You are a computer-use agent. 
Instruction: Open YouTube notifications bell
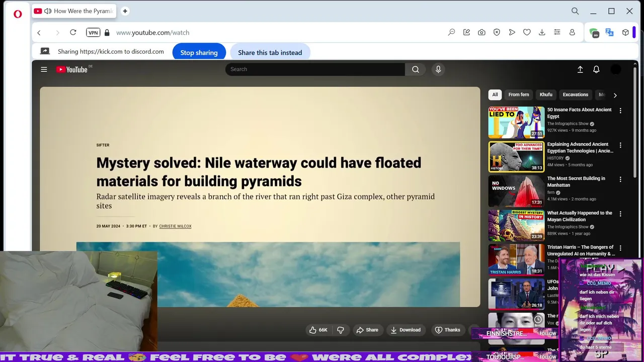coord(596,69)
